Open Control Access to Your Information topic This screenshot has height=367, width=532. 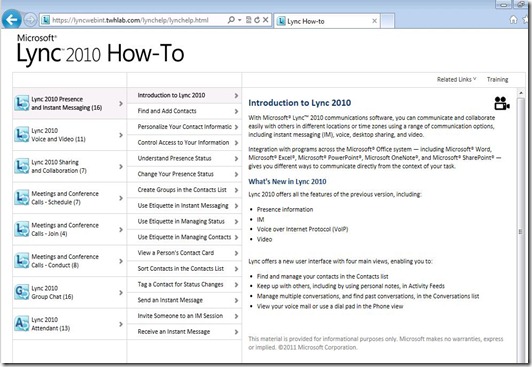(x=184, y=143)
